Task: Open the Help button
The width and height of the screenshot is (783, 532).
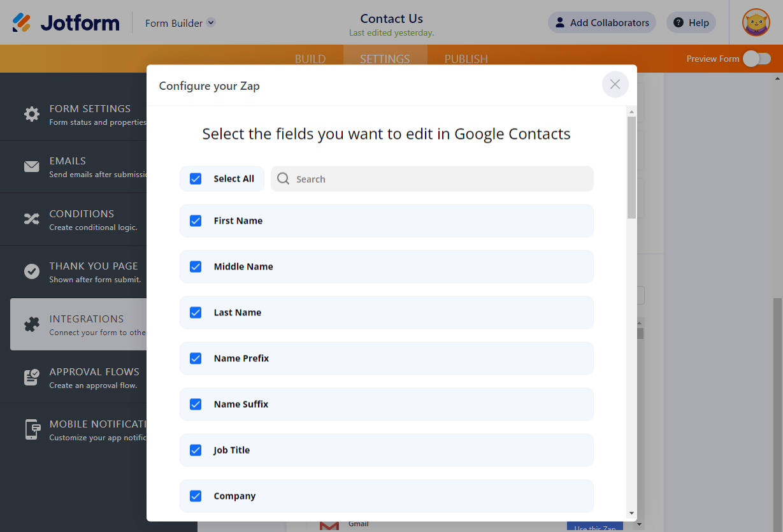Action: [x=691, y=22]
